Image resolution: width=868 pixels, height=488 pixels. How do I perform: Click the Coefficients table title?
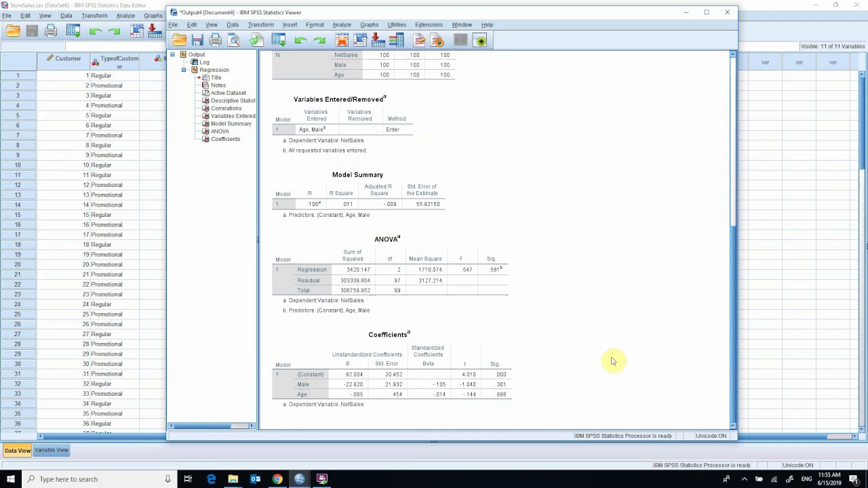pos(389,334)
